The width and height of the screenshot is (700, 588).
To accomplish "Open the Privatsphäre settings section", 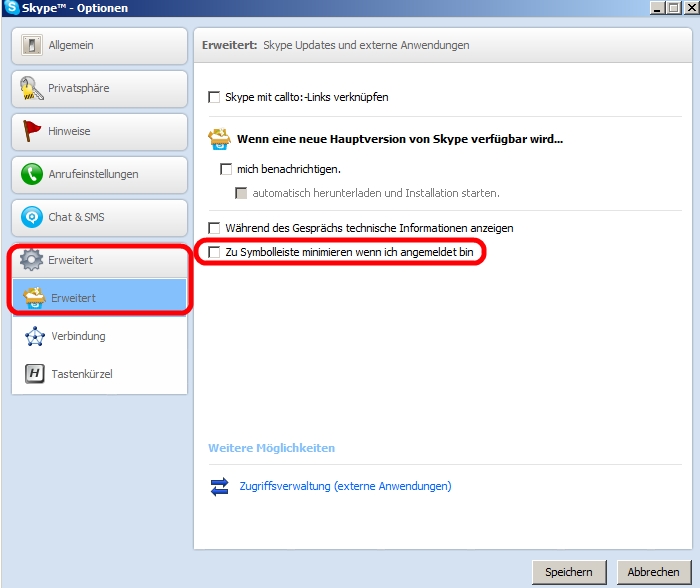I will tap(99, 89).
